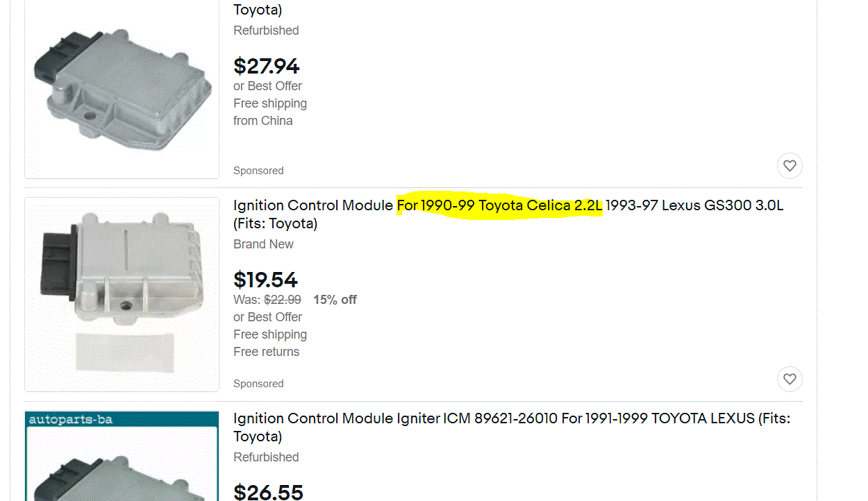Click 'or Best Offer' on the $27.94 listing
This screenshot has width=868, height=501.
click(x=267, y=86)
